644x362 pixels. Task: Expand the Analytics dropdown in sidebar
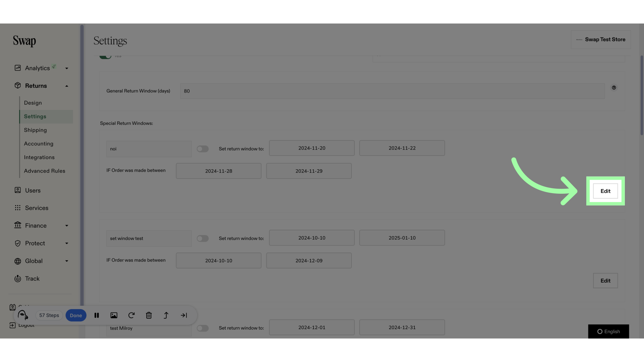(66, 68)
